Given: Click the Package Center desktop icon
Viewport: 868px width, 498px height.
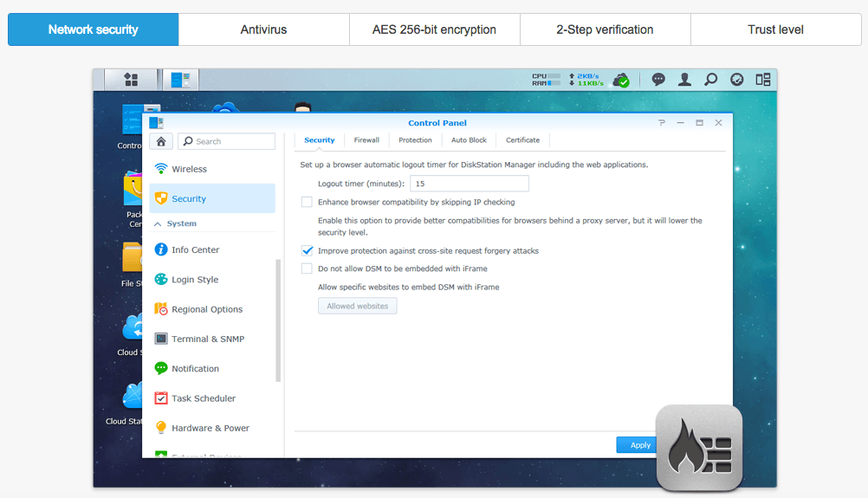Looking at the screenshot, I should click(133, 189).
